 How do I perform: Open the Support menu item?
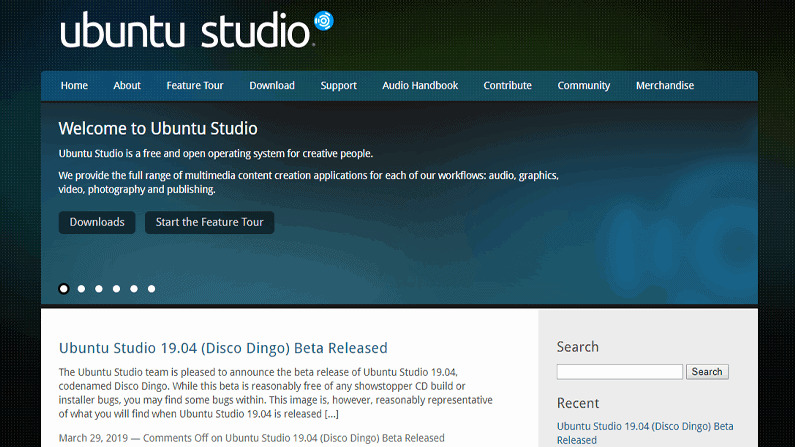pyautogui.click(x=338, y=86)
